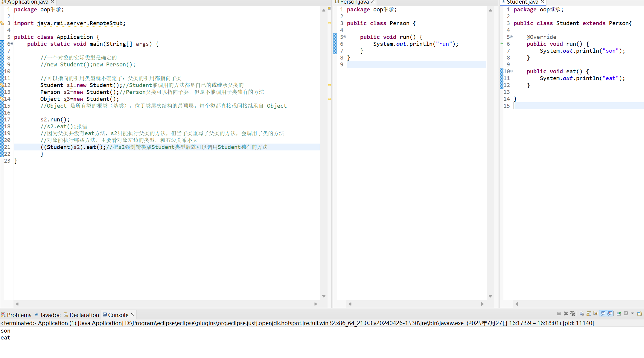This screenshot has width=644, height=358.
Task: Collapse the eat method in Student.java
Action: click(x=511, y=71)
